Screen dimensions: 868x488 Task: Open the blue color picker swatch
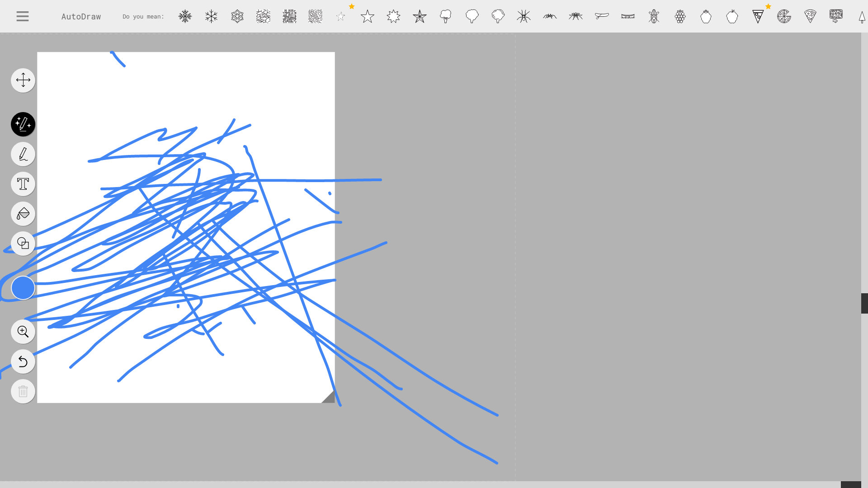(x=23, y=288)
